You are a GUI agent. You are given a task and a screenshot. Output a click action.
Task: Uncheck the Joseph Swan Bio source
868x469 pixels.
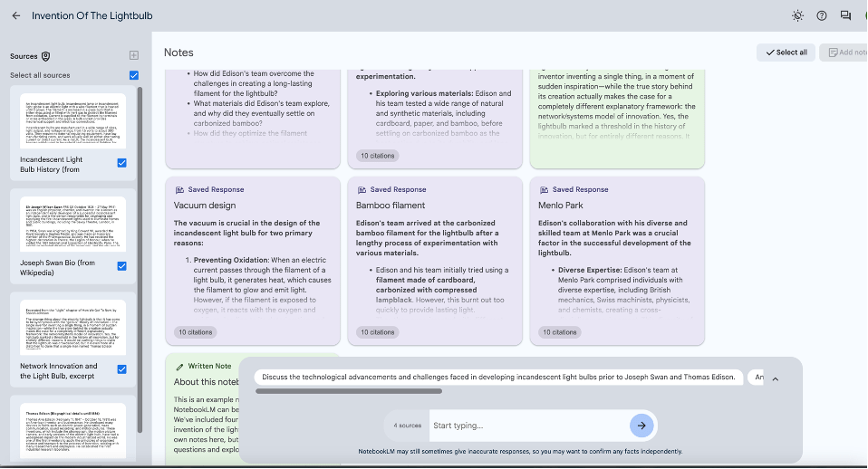[x=121, y=266]
